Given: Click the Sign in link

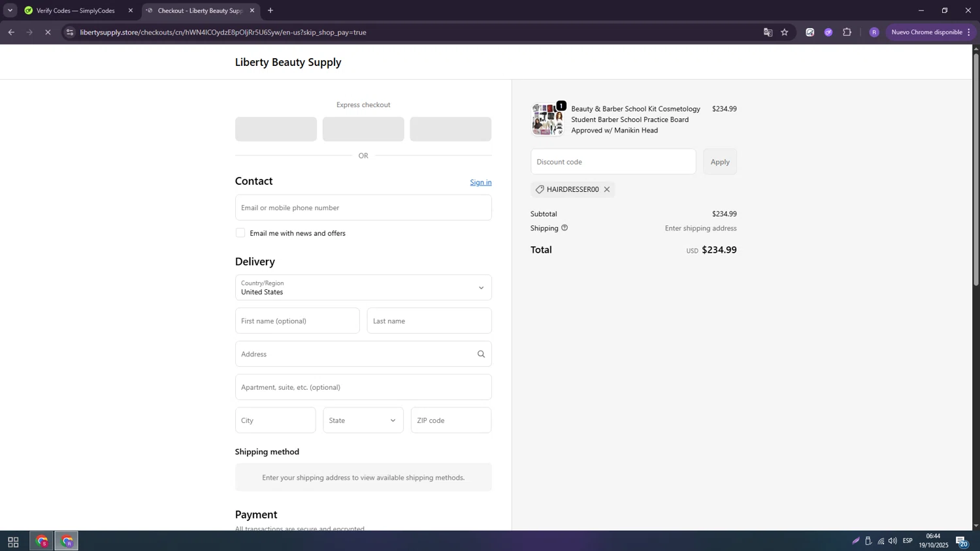Looking at the screenshot, I should point(481,182).
